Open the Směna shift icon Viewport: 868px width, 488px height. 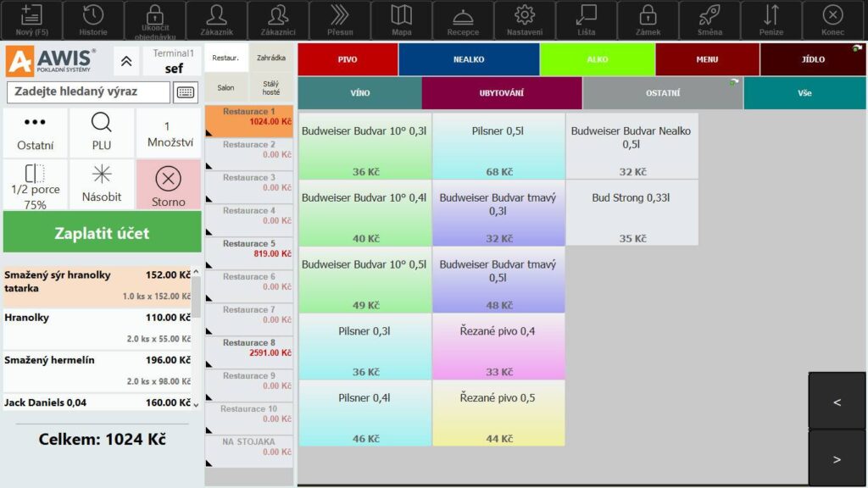click(x=710, y=20)
